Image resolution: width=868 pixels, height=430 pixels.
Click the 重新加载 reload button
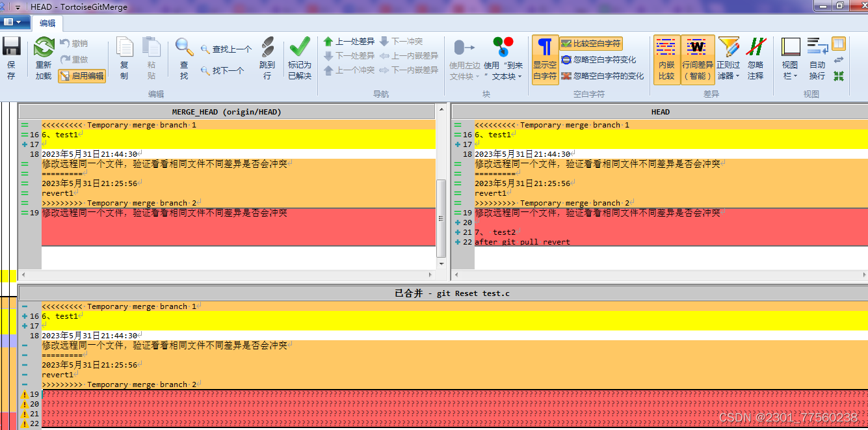(x=44, y=59)
